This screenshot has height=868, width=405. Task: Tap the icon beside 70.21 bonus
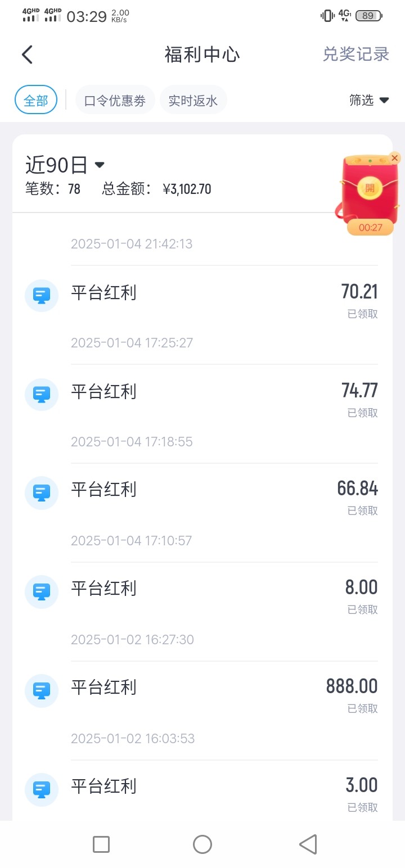42,295
